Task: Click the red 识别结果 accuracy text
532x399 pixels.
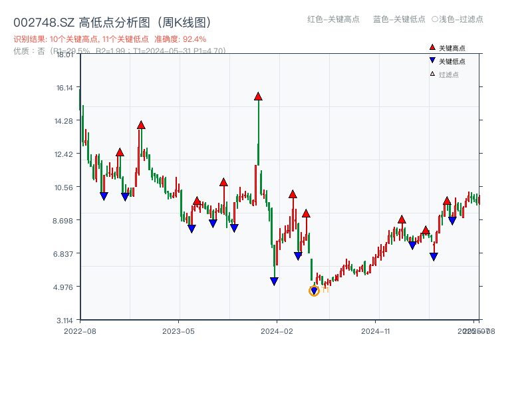Action: coord(106,39)
